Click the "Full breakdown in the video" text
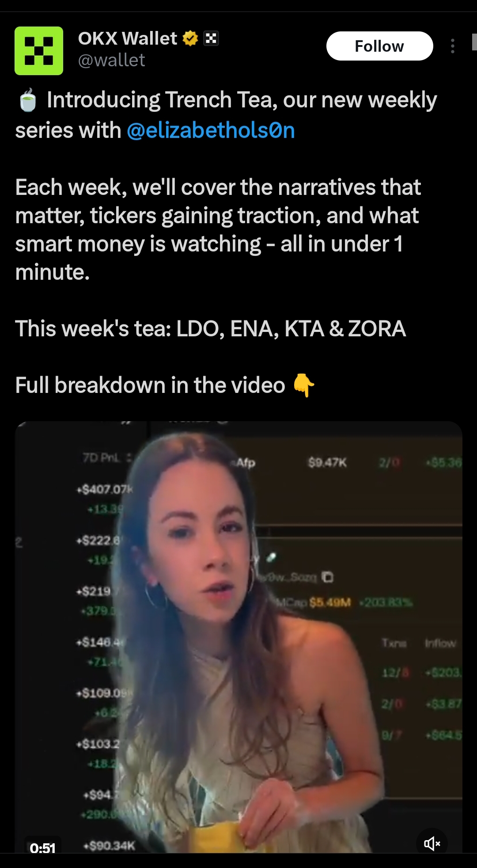This screenshot has height=868, width=477. pos(150,385)
